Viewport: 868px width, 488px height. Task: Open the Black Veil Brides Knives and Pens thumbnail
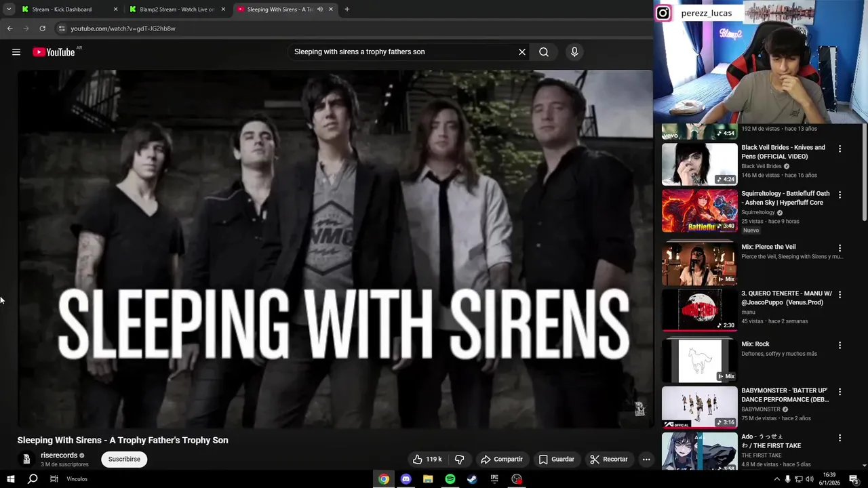point(699,164)
